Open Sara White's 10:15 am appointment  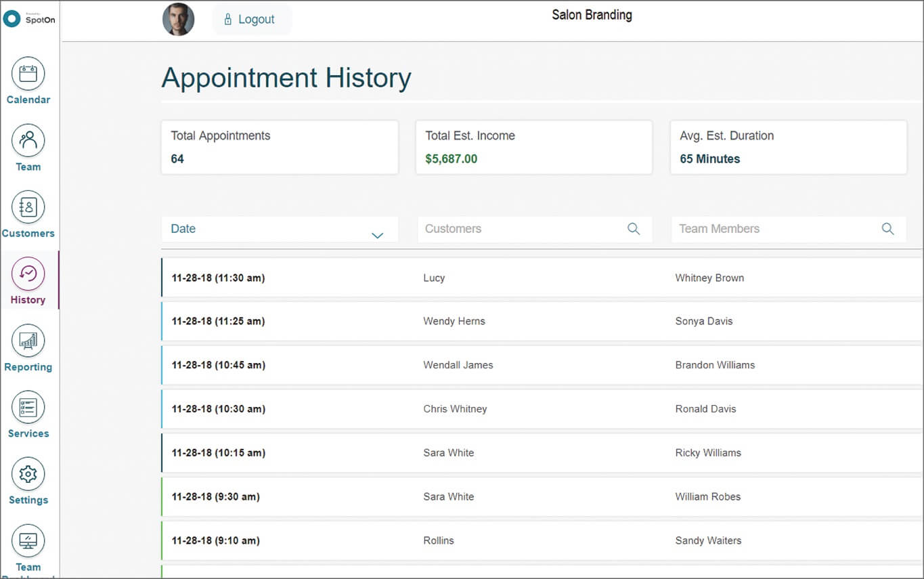click(474, 452)
